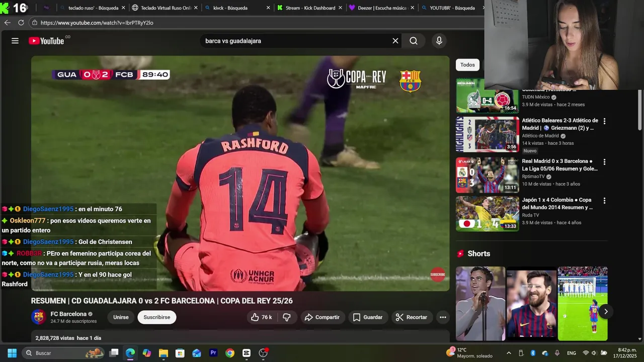Clear the search text with the X
The image size is (644, 362).
395,41
